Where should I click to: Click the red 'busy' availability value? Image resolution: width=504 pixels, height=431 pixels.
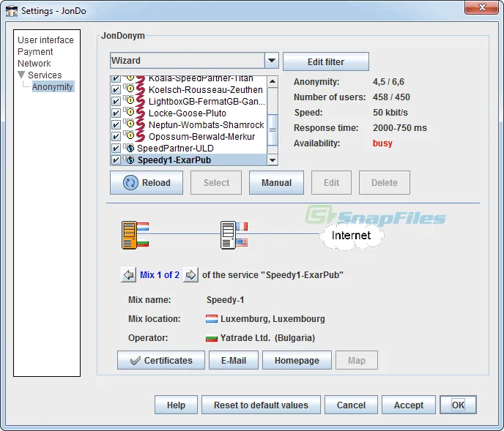pyautogui.click(x=382, y=143)
